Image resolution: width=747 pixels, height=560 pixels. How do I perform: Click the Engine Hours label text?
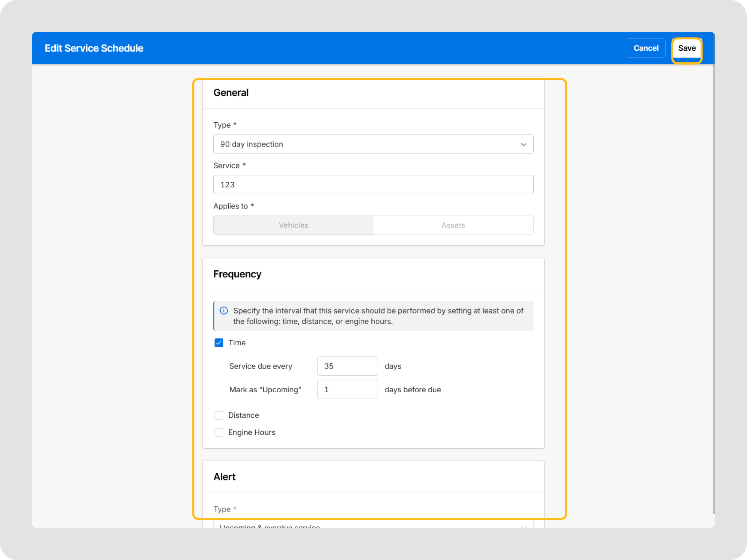(x=252, y=432)
